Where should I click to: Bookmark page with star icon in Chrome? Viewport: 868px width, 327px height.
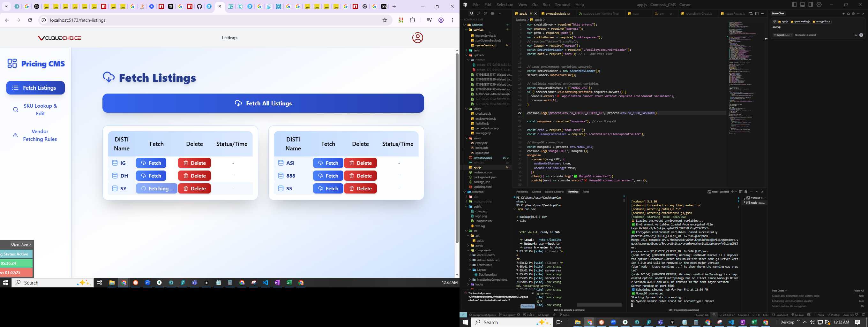point(385,20)
